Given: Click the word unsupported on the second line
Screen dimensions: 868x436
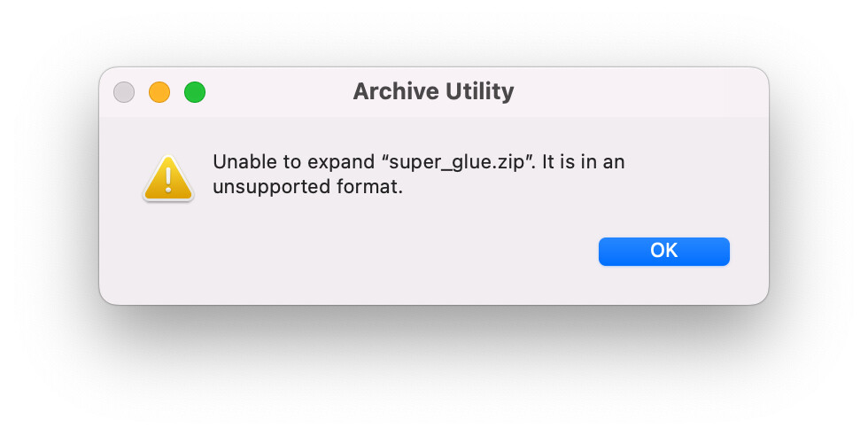Looking at the screenshot, I should pyautogui.click(x=272, y=187).
